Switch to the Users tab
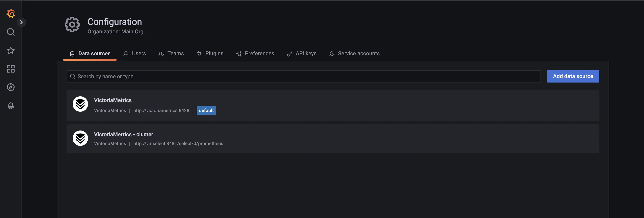Screen dimensions: 644x218 click(135, 54)
